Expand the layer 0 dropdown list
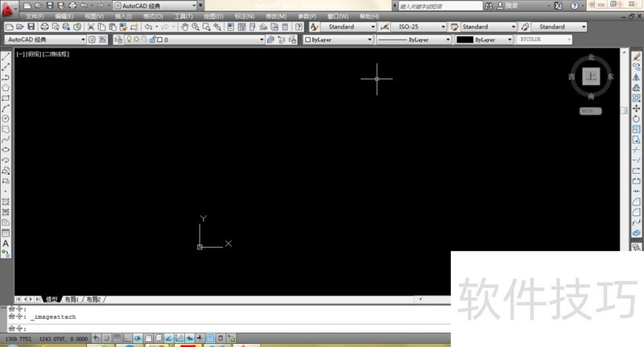This screenshot has height=347, width=644. click(x=261, y=39)
